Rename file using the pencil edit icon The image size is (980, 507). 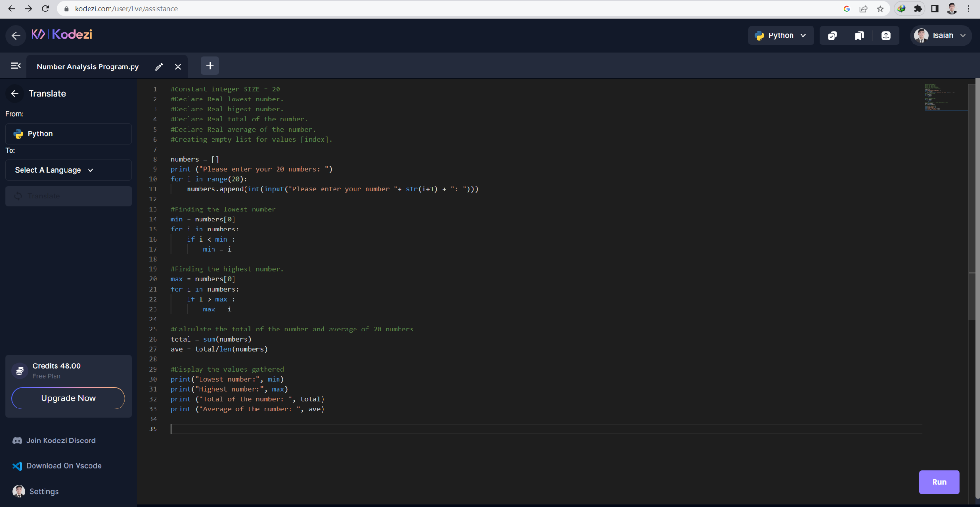pyautogui.click(x=159, y=67)
